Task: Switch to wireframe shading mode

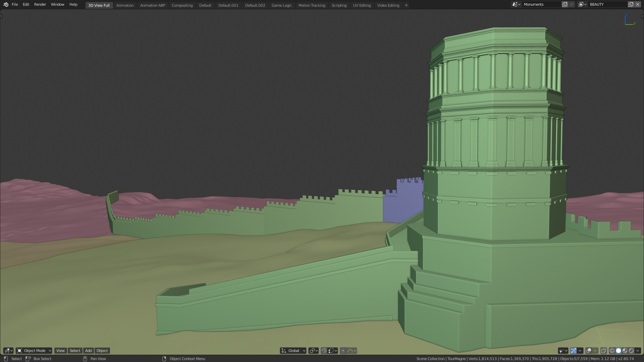Action: (612, 351)
